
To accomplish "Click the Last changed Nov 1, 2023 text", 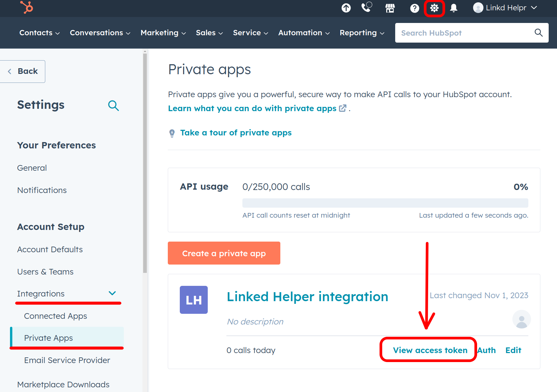I will pyautogui.click(x=479, y=295).
